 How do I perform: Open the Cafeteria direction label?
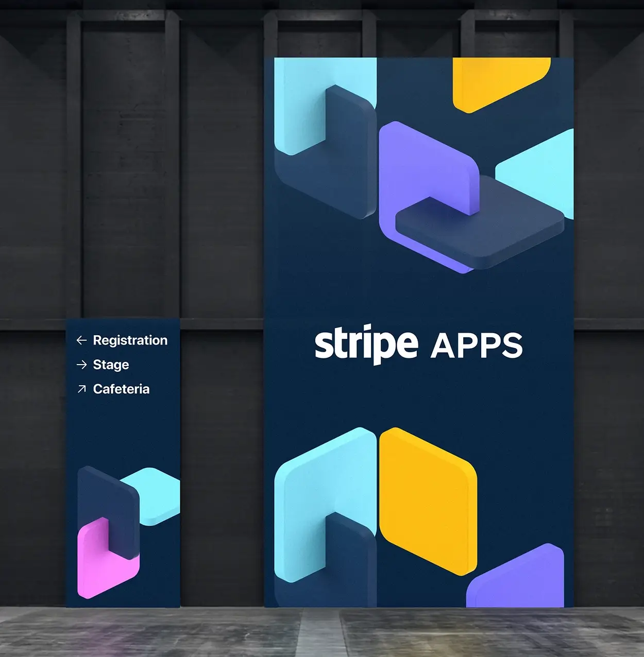[x=121, y=389]
